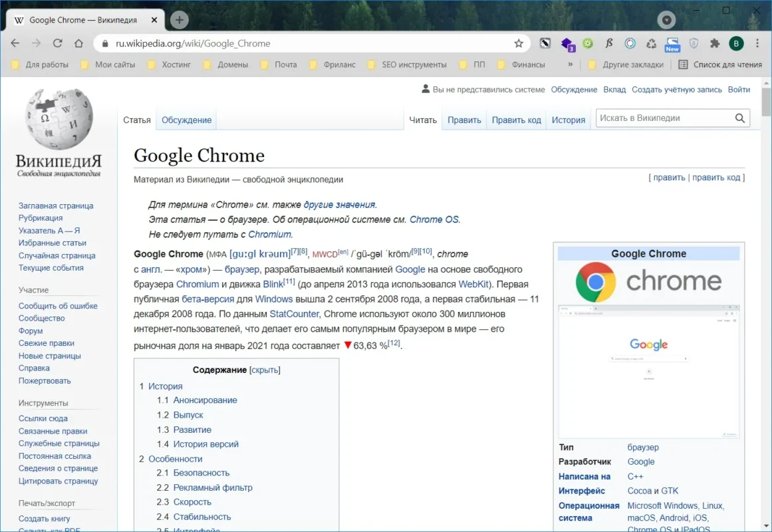Screen dimensions: 772x532
Task: Select the Читать tab
Action: click(x=423, y=120)
